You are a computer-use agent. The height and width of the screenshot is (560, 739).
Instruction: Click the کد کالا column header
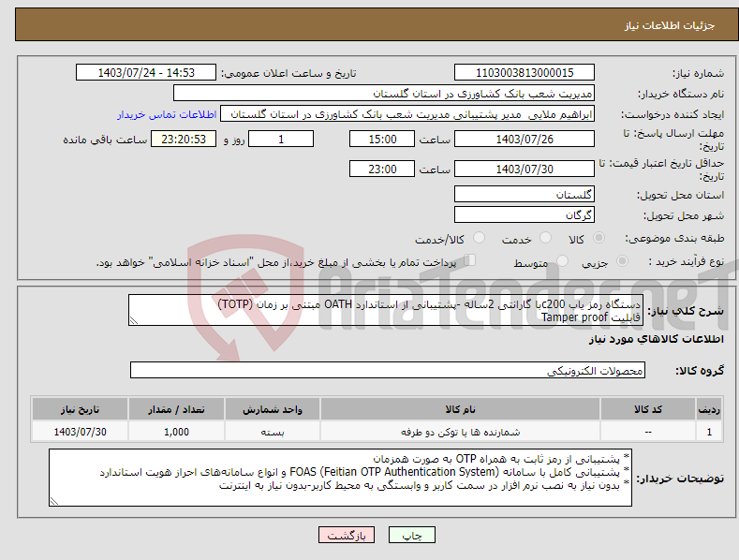coord(648,409)
